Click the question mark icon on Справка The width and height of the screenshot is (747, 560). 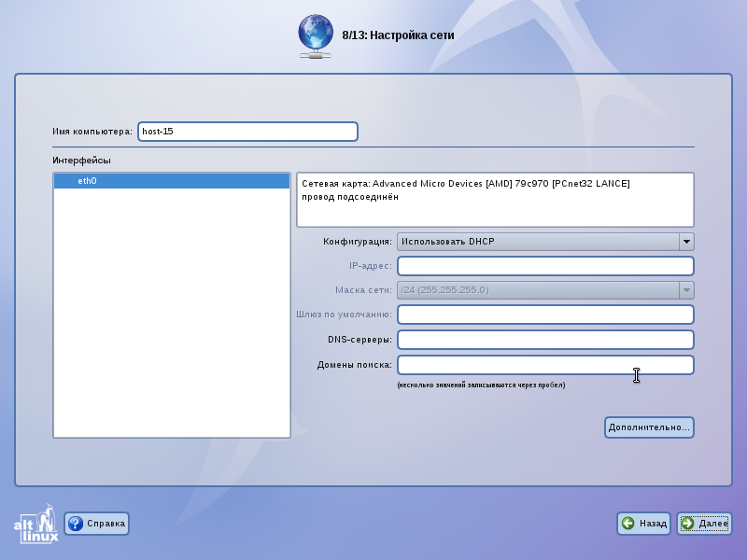pyautogui.click(x=76, y=524)
